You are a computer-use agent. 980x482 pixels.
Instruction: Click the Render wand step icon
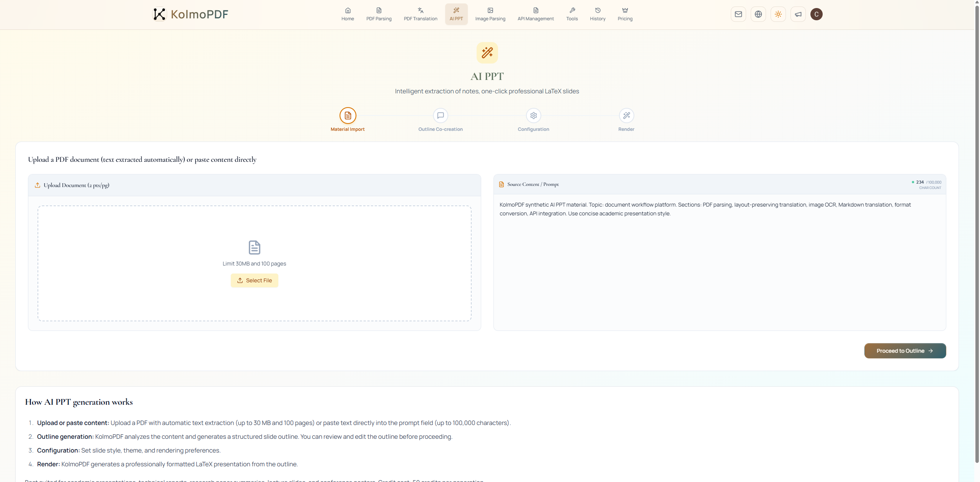[x=626, y=116]
